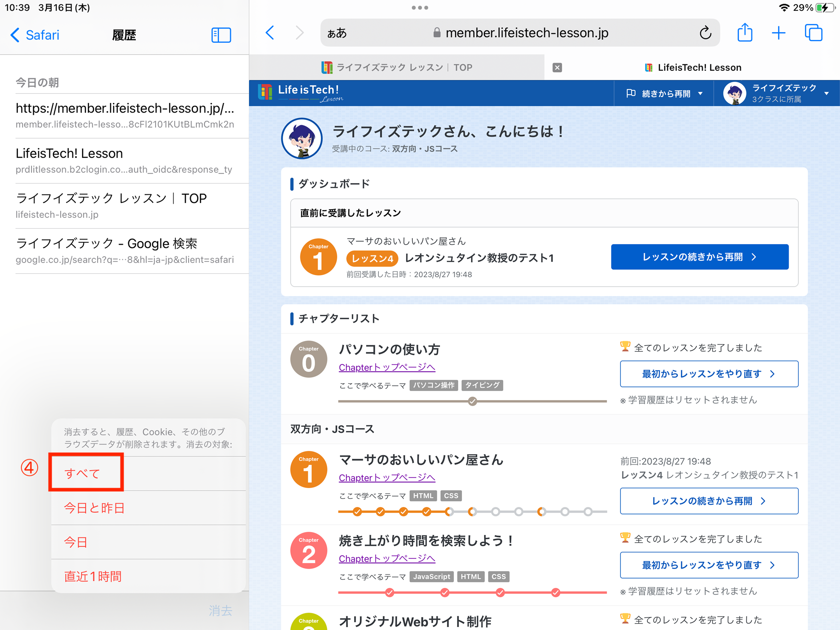Image resolution: width=840 pixels, height=630 pixels.
Task: Tap the browser forward arrow
Action: tap(300, 33)
